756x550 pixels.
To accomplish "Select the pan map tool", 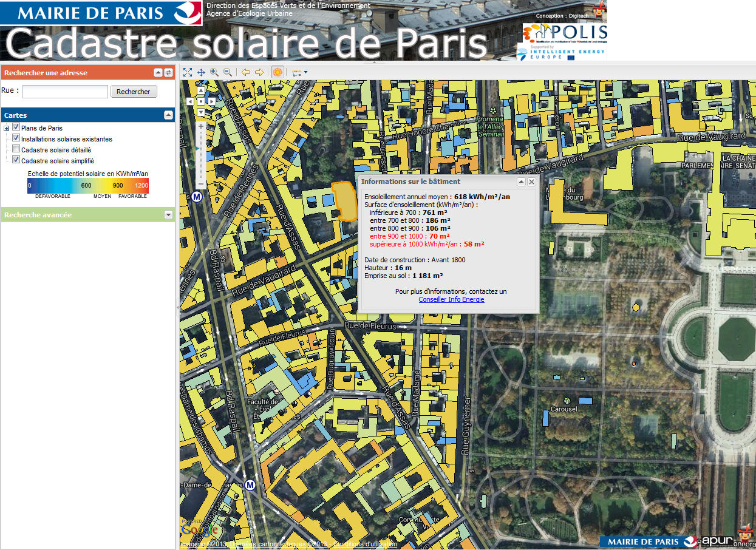I will pos(201,72).
